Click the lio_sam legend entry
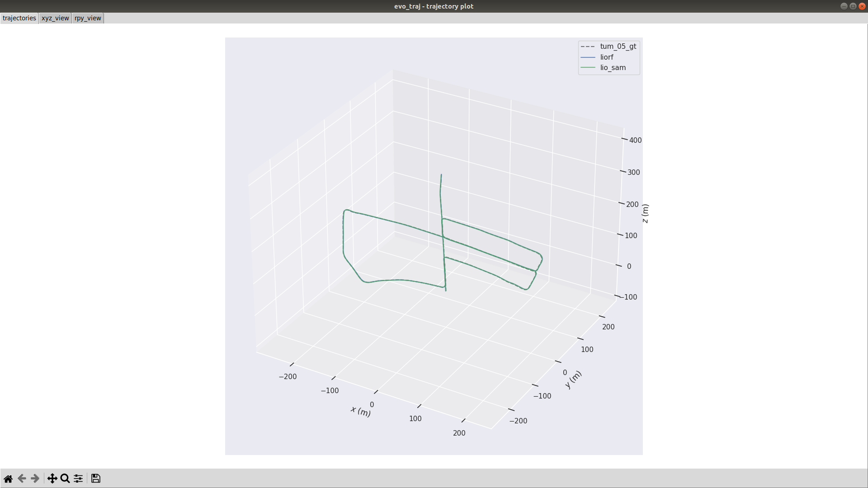Screen dimensions: 868x488 (604, 68)
